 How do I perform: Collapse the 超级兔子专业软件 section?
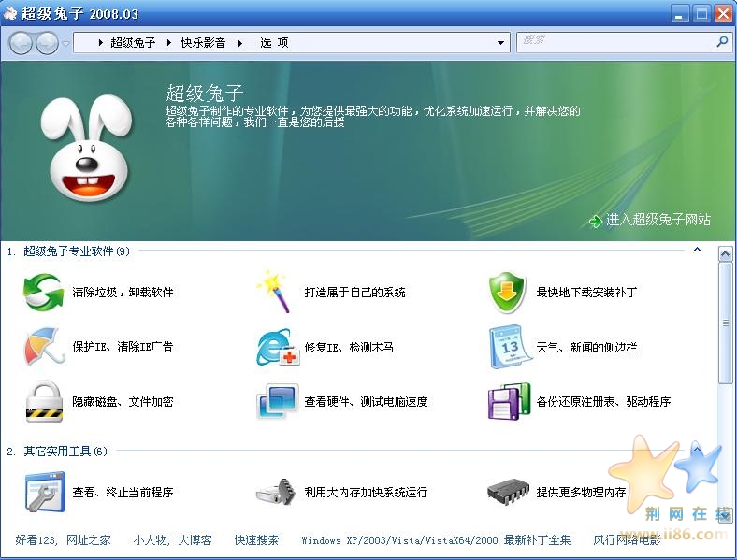(697, 250)
